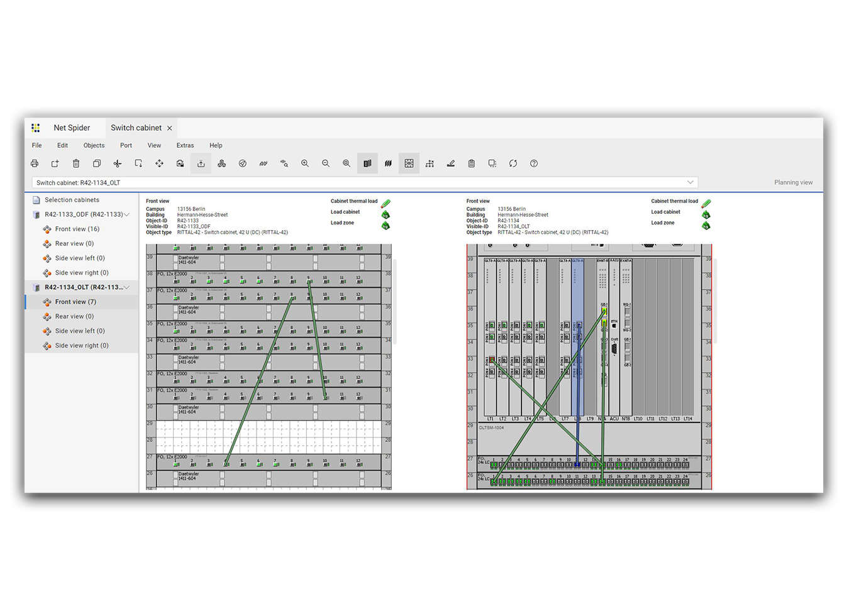Open the Switch cabinet selection dropdown
Viewport: 849px width, 616px height.
tap(690, 182)
